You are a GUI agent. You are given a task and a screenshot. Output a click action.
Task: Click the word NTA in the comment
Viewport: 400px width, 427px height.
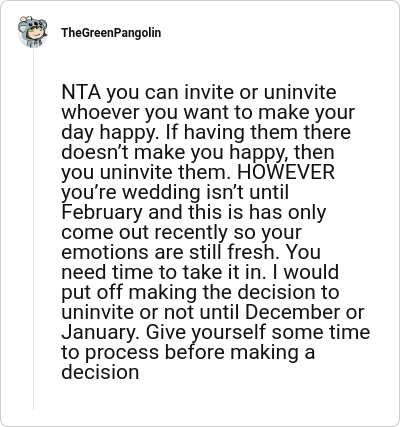pyautogui.click(x=81, y=92)
